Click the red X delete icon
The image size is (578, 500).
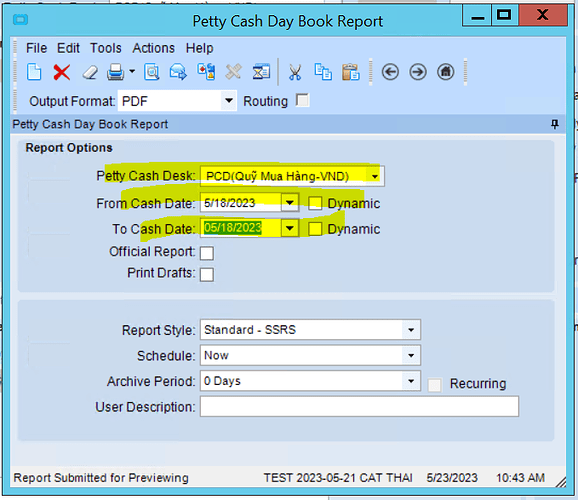pos(62,72)
